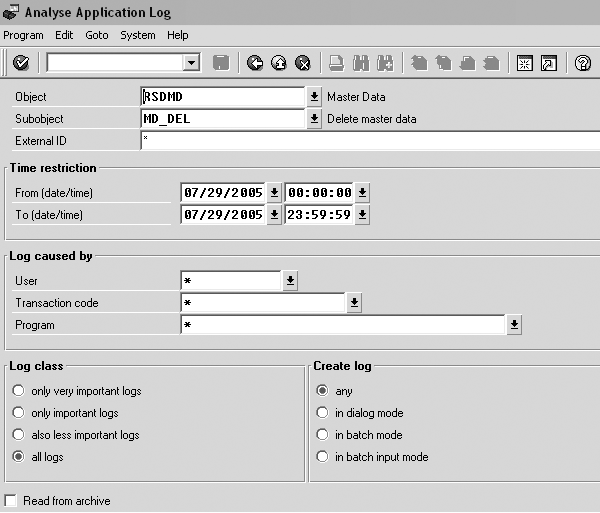
Task: Click the From date field 07/29/2005
Action: point(223,192)
